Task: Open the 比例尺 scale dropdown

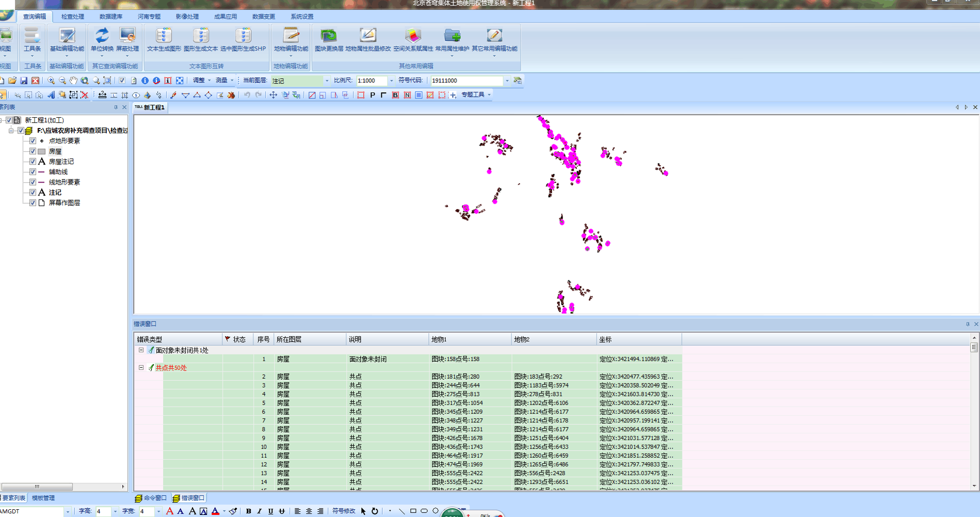Action: (x=391, y=80)
